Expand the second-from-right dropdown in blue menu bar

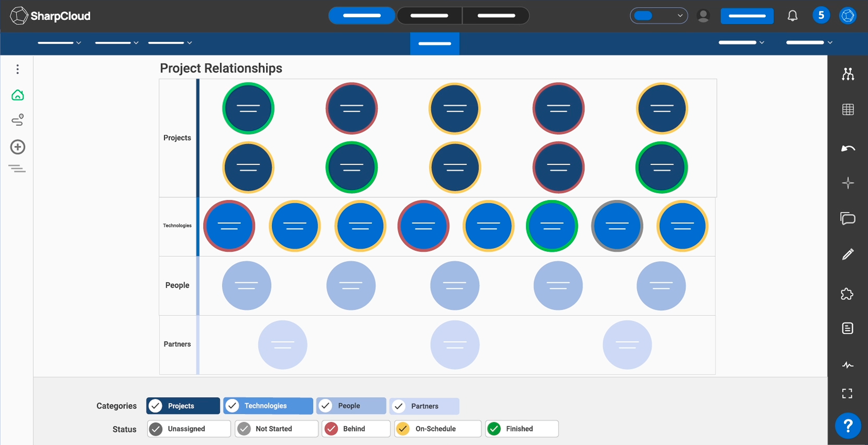[x=741, y=42]
